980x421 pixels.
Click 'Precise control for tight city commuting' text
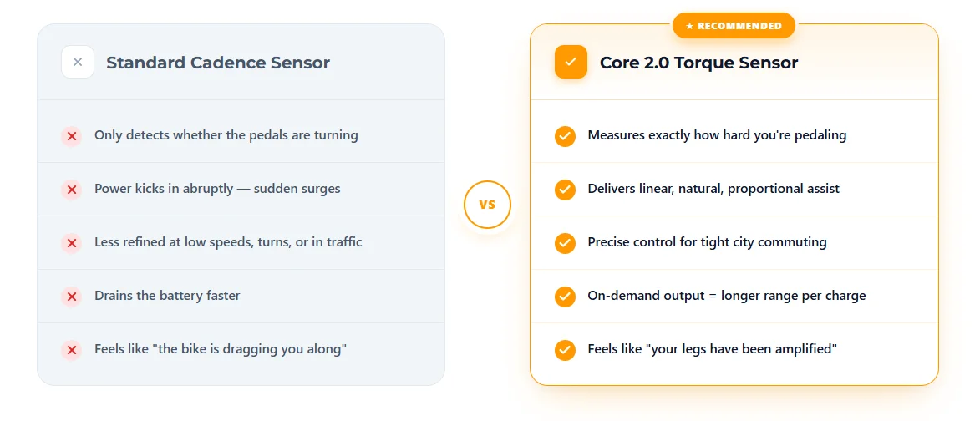point(707,242)
